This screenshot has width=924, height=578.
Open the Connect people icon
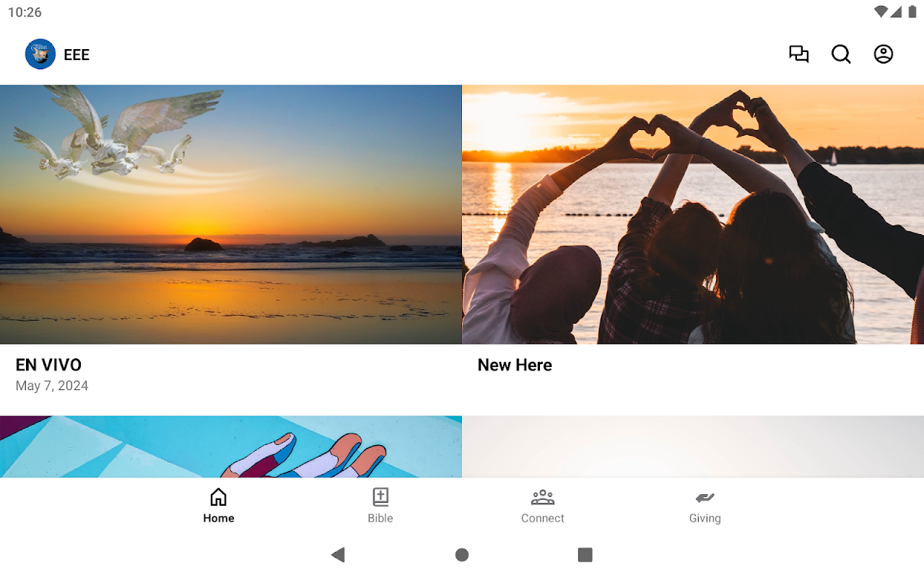click(x=543, y=497)
